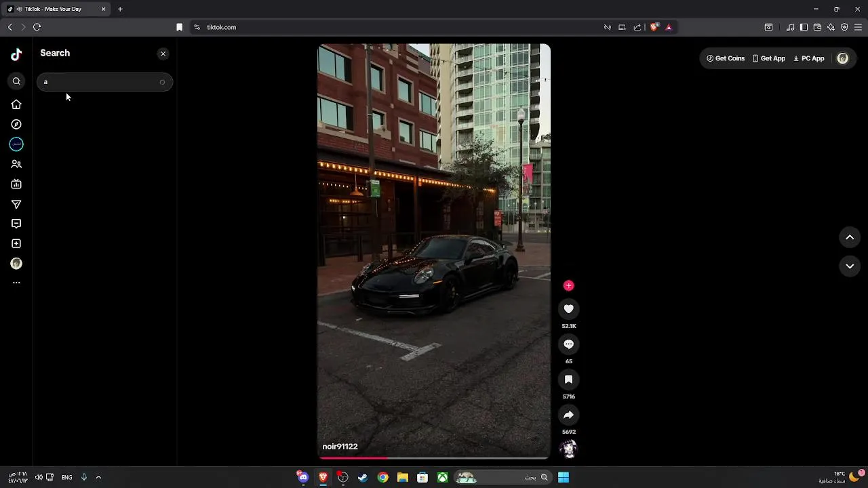Open Steam from taskbar

(363, 477)
